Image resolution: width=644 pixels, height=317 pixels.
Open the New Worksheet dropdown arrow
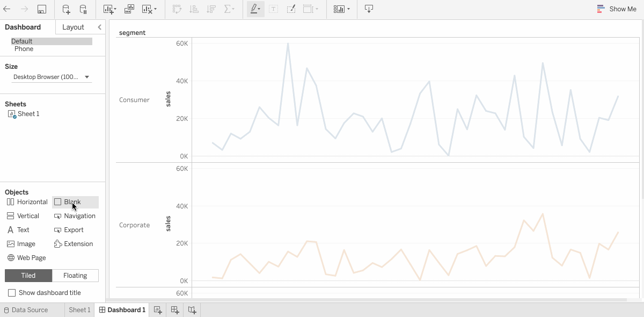click(x=115, y=9)
